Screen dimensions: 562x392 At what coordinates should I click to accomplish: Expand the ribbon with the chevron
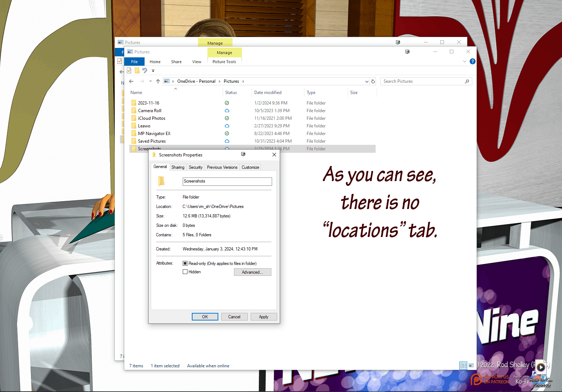(464, 61)
